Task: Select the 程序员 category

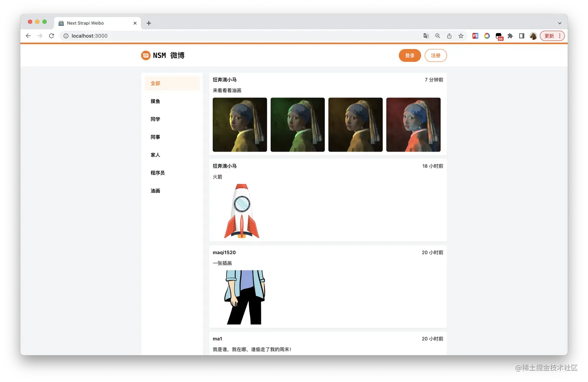Action: point(172,173)
